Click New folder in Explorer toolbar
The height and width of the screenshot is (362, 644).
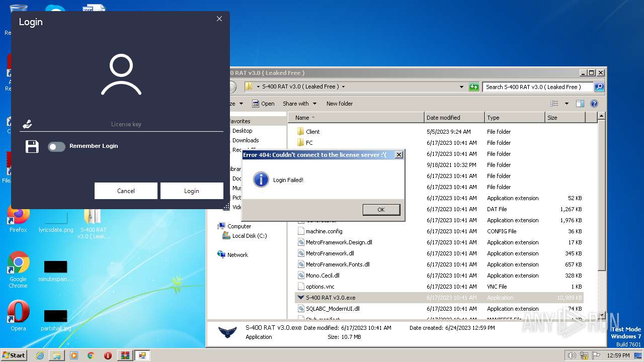[340, 104]
